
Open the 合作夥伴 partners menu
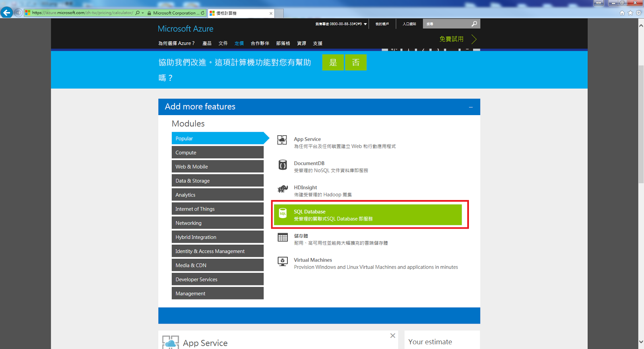(260, 43)
